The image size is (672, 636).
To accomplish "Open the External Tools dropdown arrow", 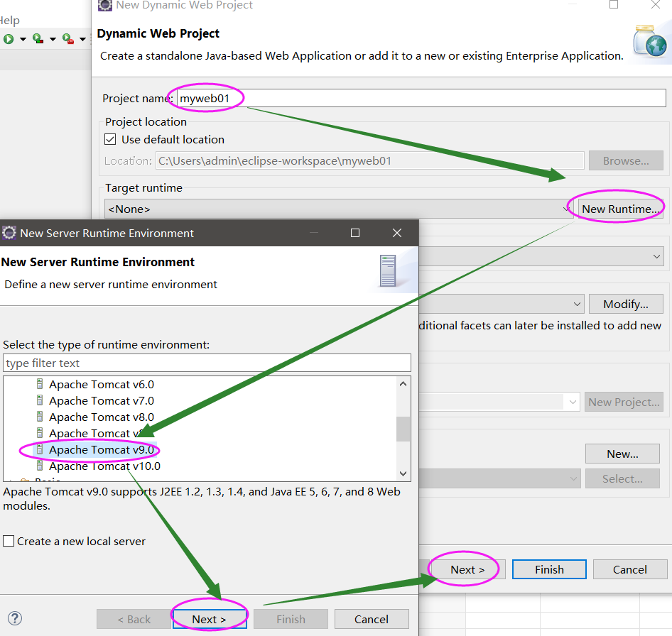I will 82,40.
